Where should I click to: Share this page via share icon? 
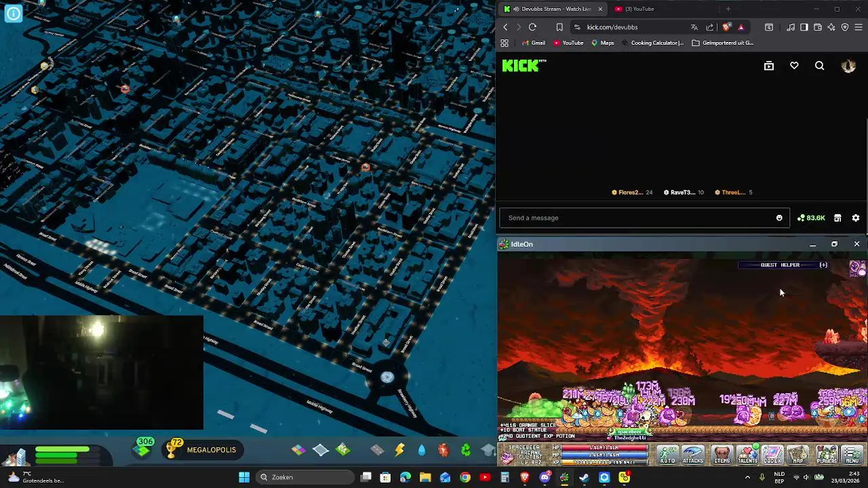[709, 27]
